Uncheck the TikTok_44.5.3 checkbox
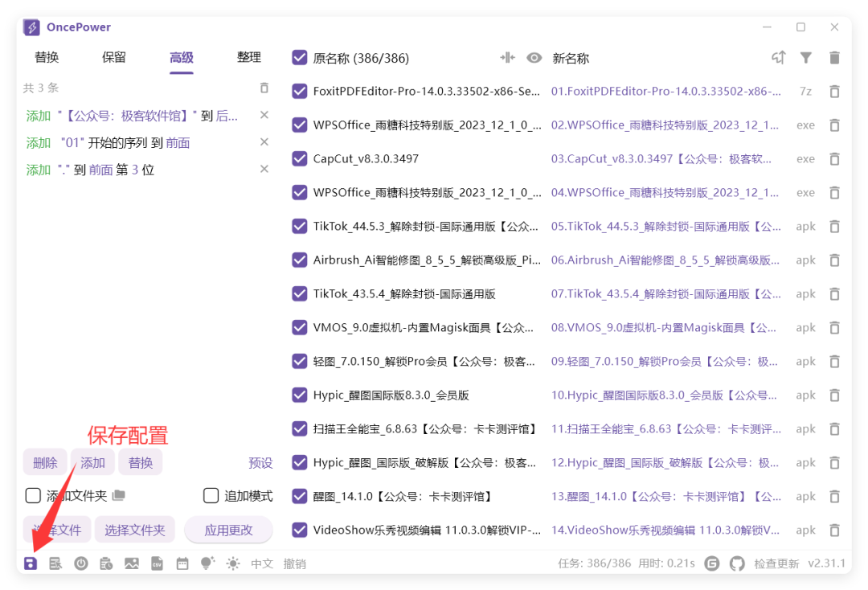Image resolution: width=868 pixels, height=590 pixels. [300, 227]
